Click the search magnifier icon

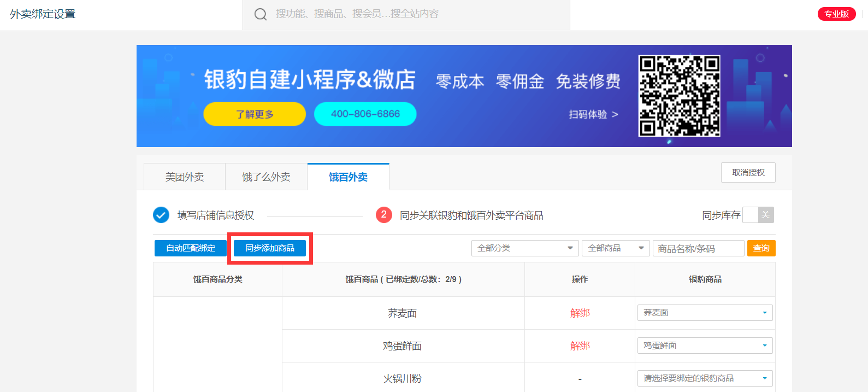[261, 14]
